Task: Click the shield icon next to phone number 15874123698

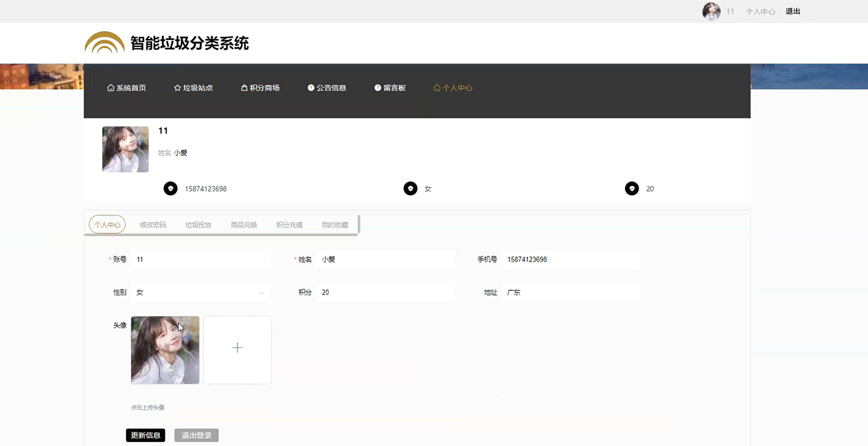Action: pos(170,189)
